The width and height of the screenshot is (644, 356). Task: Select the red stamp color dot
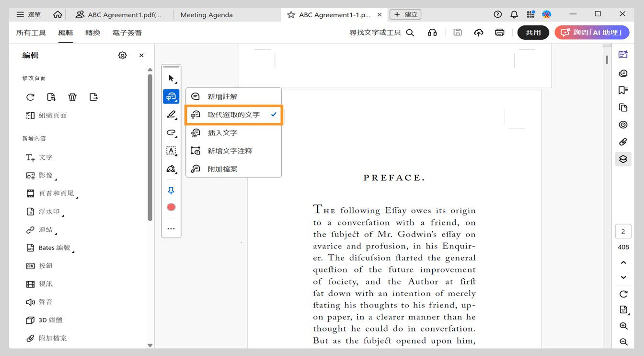click(171, 207)
